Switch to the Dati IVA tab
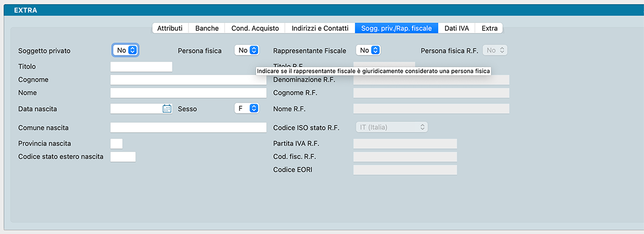The image size is (644, 234). 457,28
